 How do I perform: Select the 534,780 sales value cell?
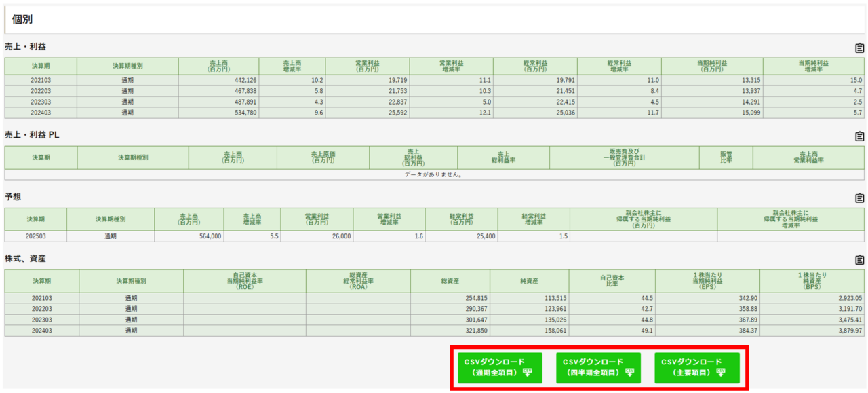point(218,113)
